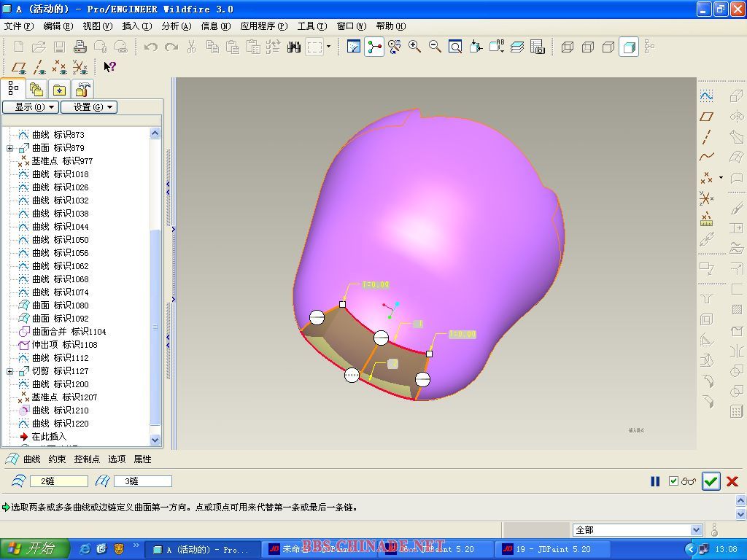Open the 设置 dropdown in model tree
This screenshot has height=560, width=747.
coord(88,107)
